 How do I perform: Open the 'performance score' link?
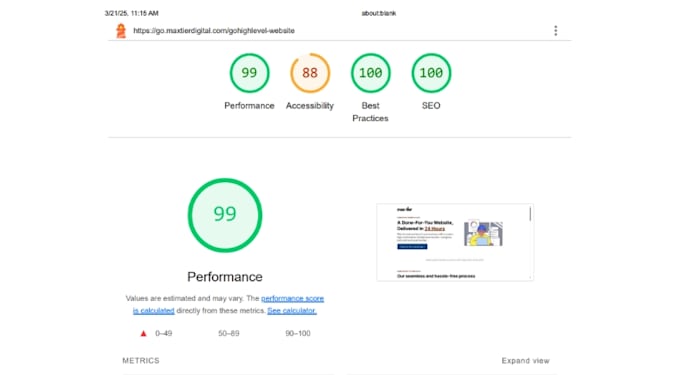click(x=293, y=298)
